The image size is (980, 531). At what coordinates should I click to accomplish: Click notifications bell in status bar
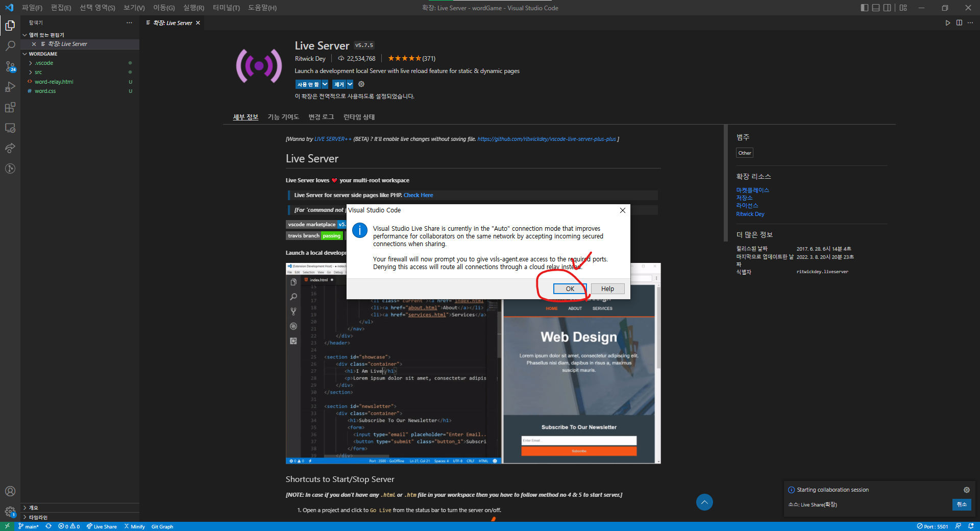pos(971,526)
